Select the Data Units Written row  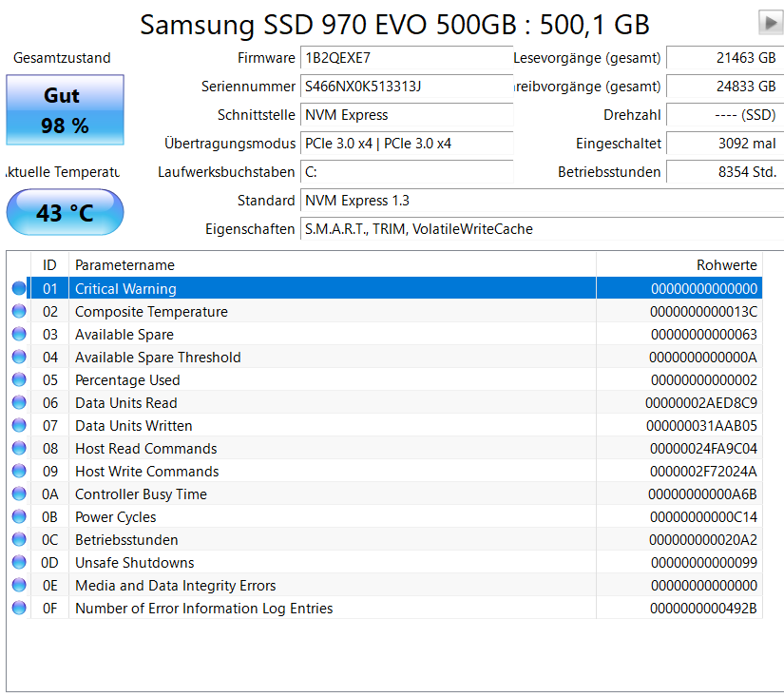tap(385, 425)
